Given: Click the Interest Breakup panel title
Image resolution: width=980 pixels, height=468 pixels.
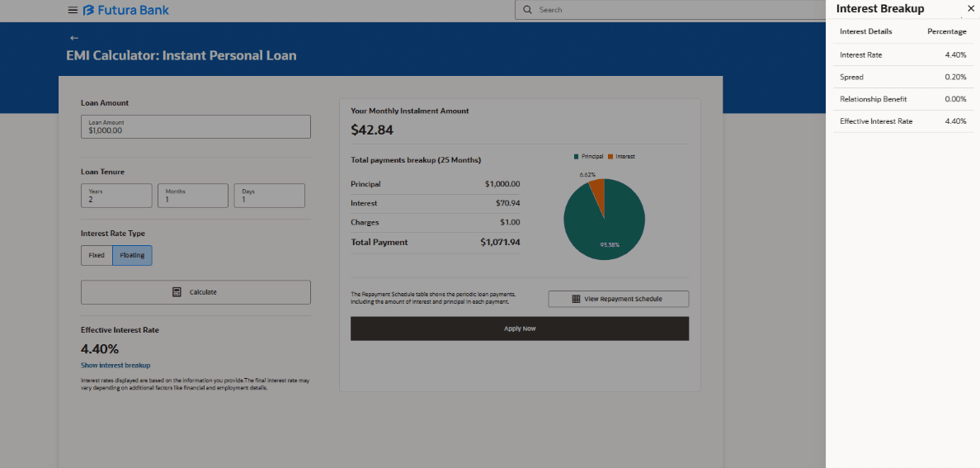Looking at the screenshot, I should click(x=880, y=9).
